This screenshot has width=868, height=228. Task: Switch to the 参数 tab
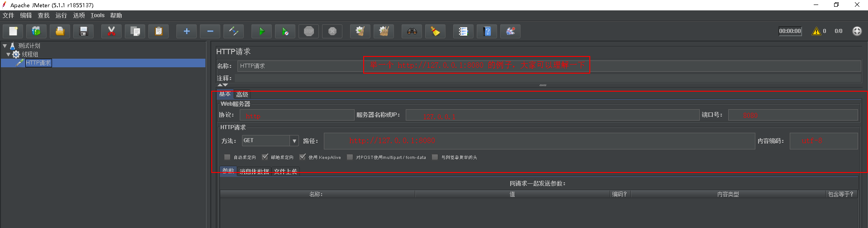coord(228,171)
